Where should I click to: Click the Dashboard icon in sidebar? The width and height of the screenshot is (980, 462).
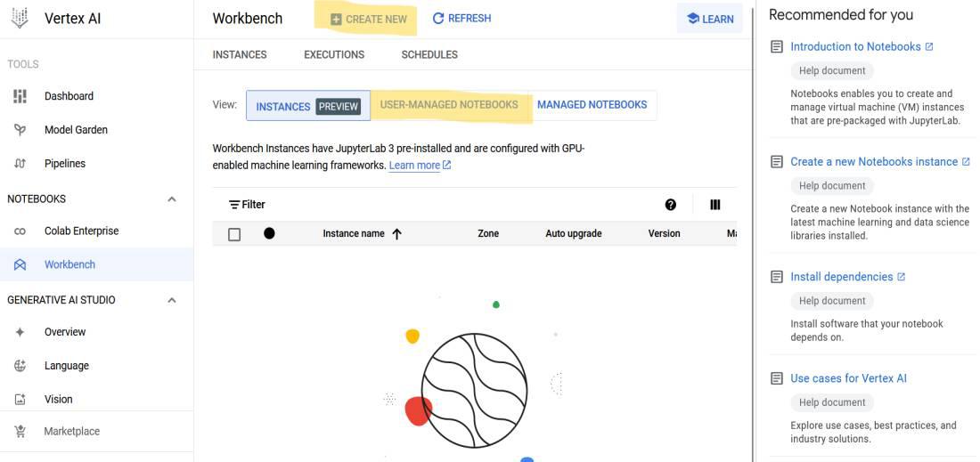pos(20,96)
